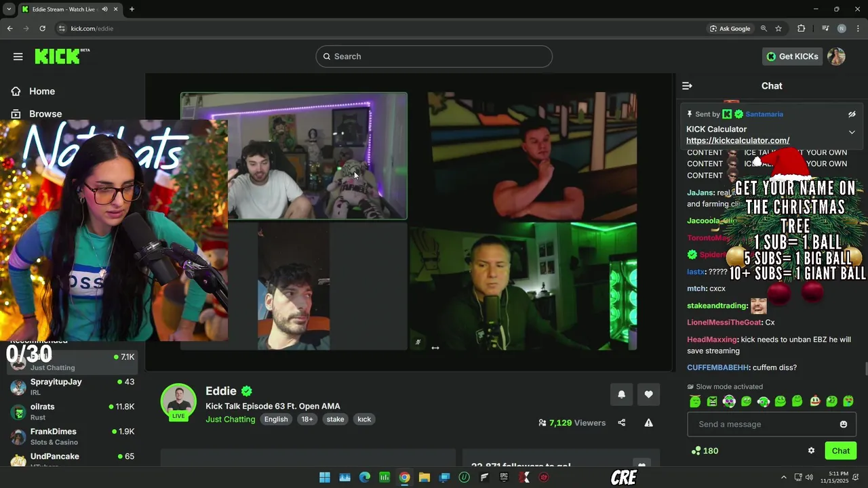
Task: Click the KICK beta logo
Action: (62, 56)
